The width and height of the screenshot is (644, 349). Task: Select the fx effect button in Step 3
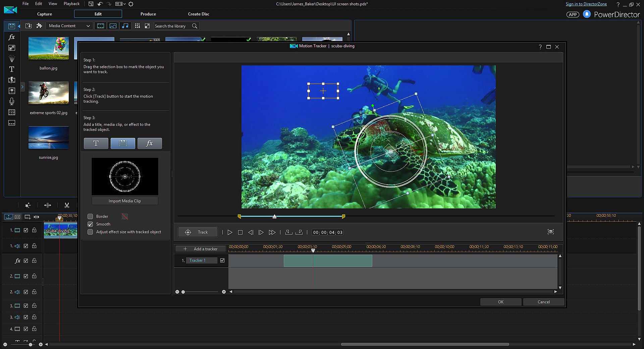pos(150,143)
